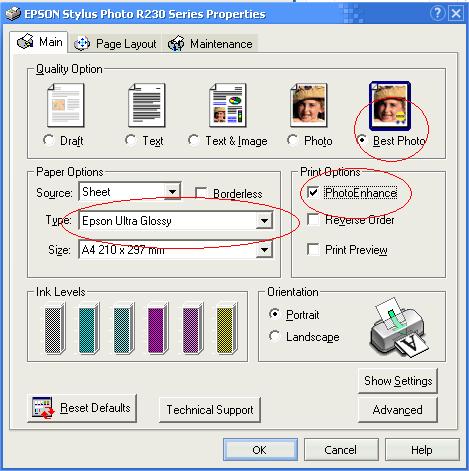Click the printer orientation preview graphic
The width and height of the screenshot is (469, 471).
[x=399, y=328]
